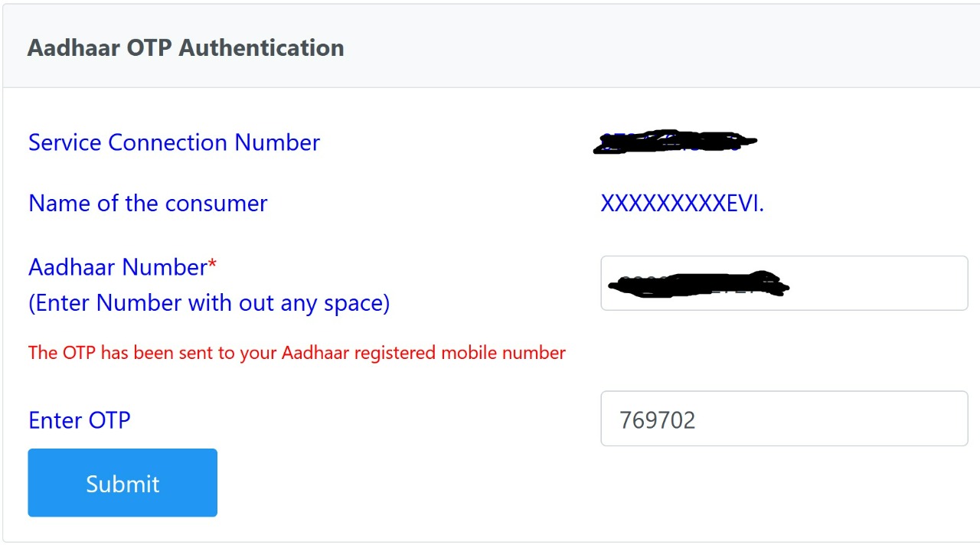The width and height of the screenshot is (980, 558).
Task: Click empty space right of Aadhaar redaction
Action: click(x=880, y=283)
